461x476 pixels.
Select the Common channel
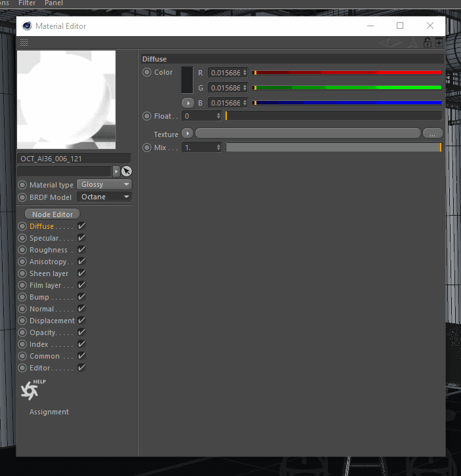click(x=45, y=356)
